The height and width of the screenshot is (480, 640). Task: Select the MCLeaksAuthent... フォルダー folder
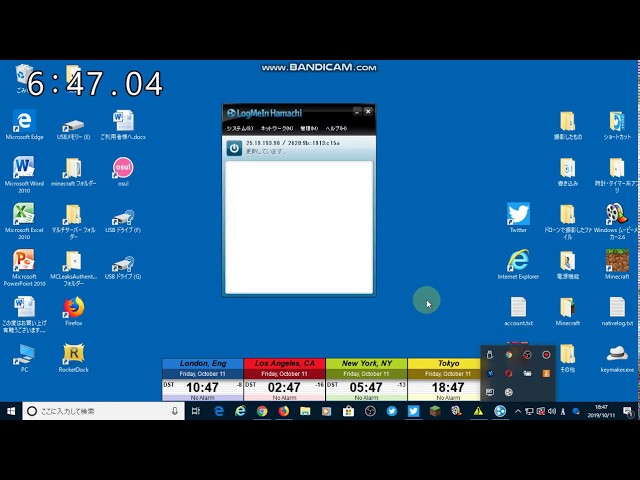tap(73, 268)
